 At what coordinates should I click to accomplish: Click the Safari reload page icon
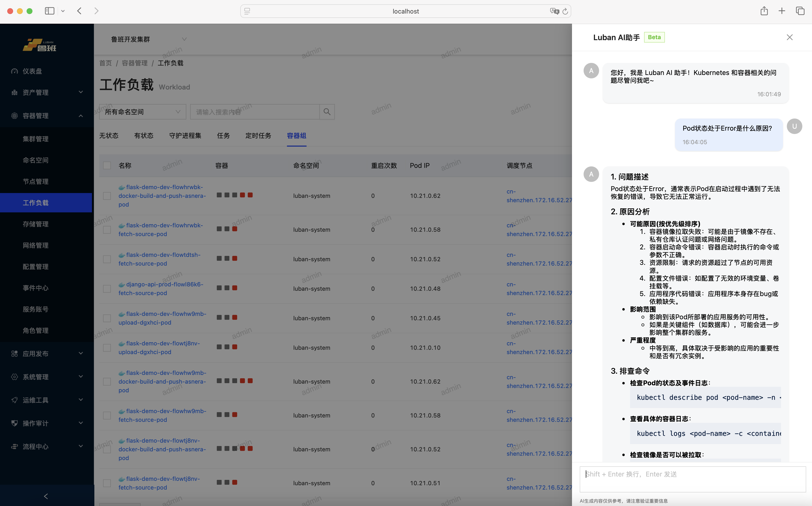(x=565, y=11)
